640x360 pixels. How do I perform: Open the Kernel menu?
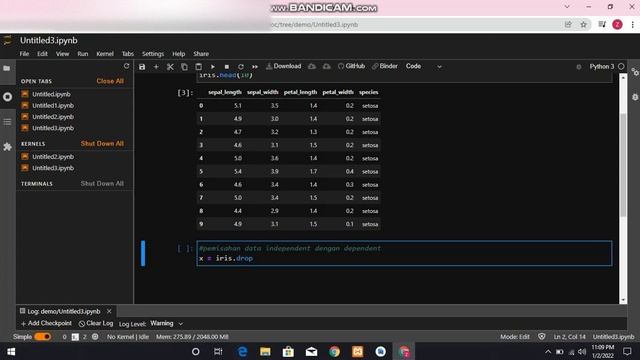[105, 54]
